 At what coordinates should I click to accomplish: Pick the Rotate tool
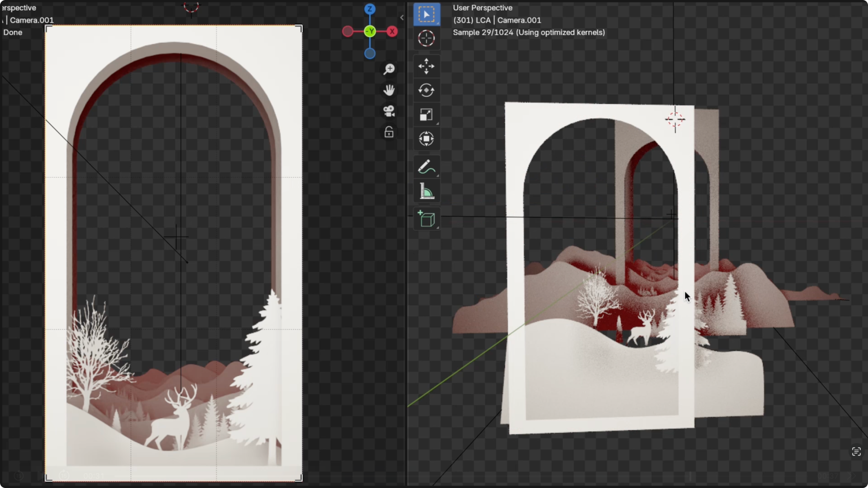426,90
